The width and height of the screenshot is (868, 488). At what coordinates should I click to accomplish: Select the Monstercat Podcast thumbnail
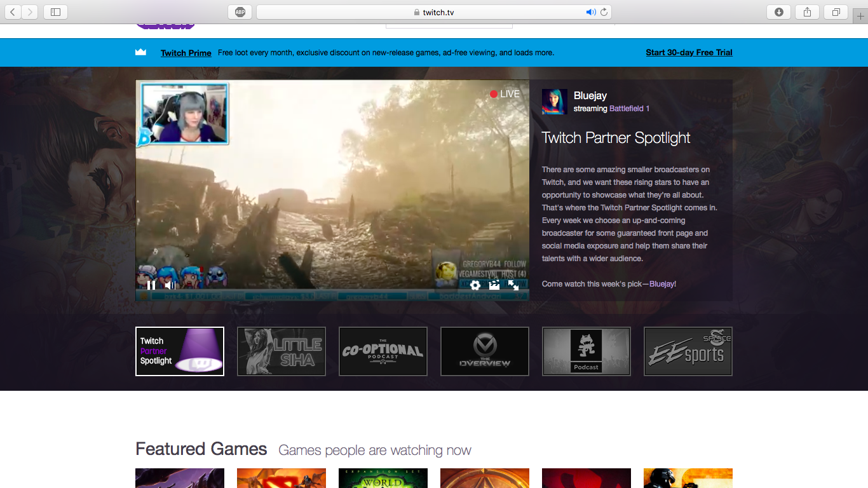pyautogui.click(x=587, y=351)
